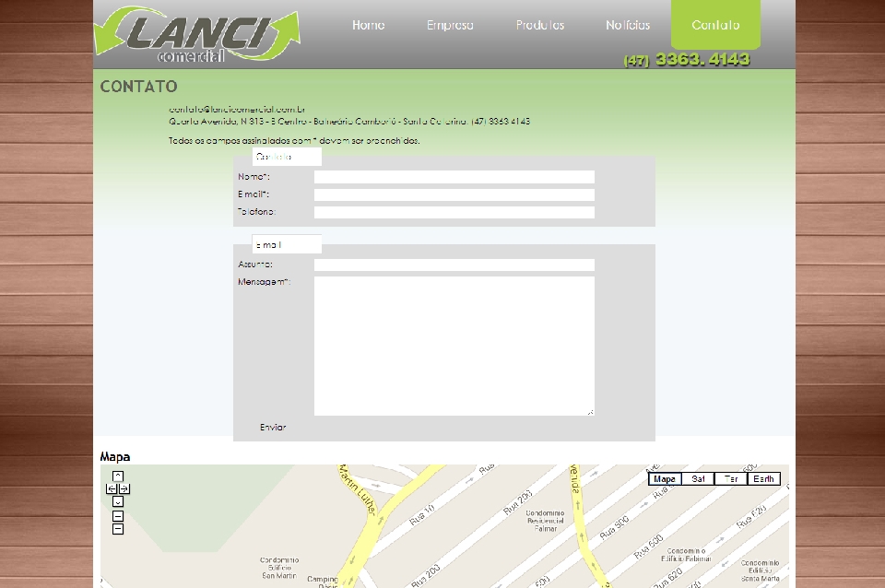This screenshot has height=588, width=885.
Task: Pan the map left with the arrow
Action: pos(112,489)
